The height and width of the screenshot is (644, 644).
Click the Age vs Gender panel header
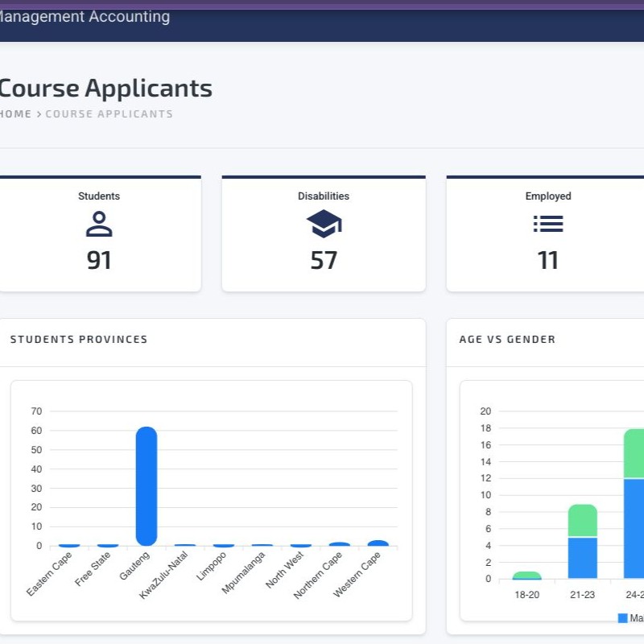coord(507,340)
